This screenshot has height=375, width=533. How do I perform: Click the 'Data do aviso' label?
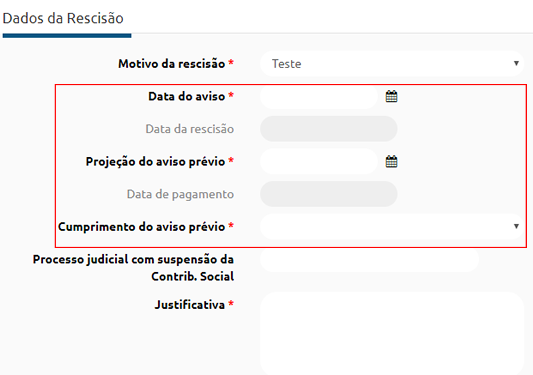click(187, 96)
